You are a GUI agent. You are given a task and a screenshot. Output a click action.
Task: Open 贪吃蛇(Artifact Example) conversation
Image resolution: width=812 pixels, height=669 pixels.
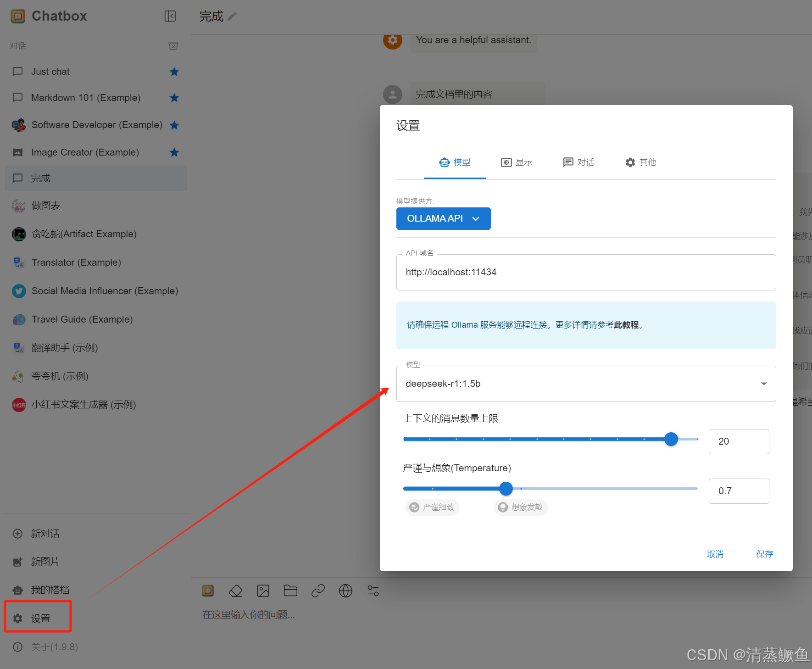[x=95, y=234]
